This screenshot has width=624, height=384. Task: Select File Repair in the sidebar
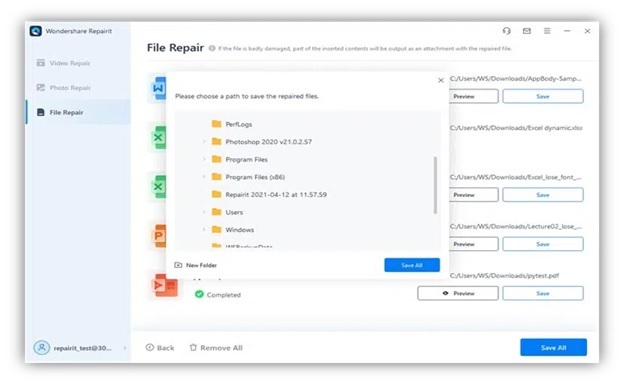pos(78,112)
